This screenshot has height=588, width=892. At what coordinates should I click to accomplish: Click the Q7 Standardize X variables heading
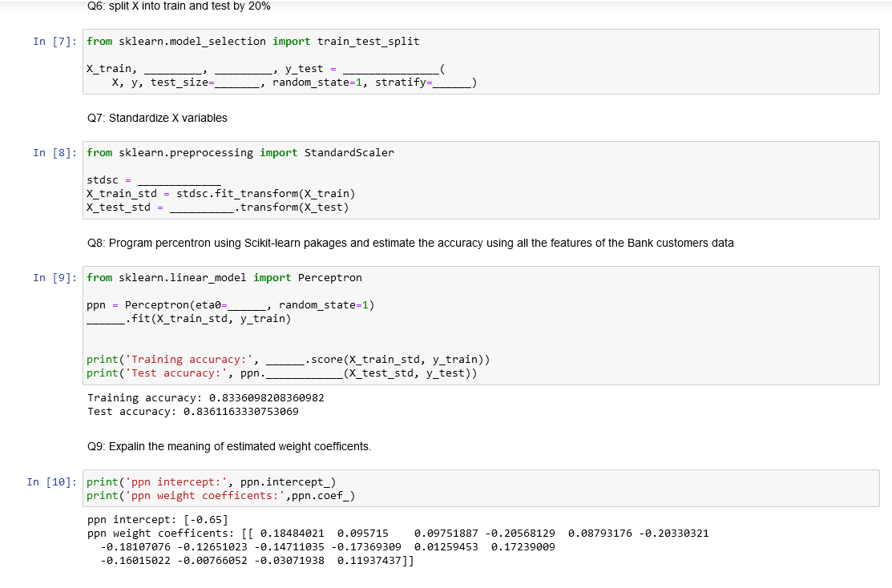156,118
